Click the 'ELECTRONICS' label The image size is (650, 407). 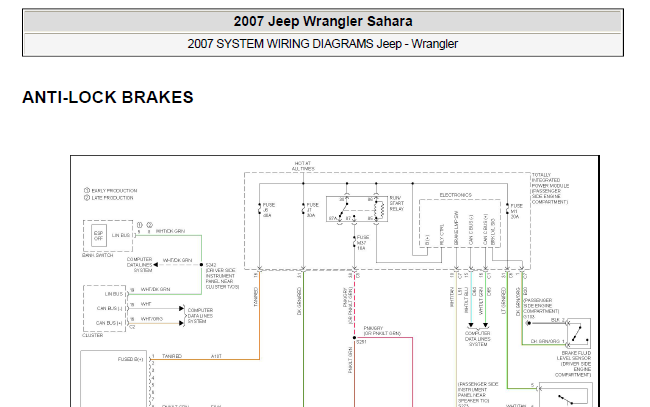coord(456,195)
